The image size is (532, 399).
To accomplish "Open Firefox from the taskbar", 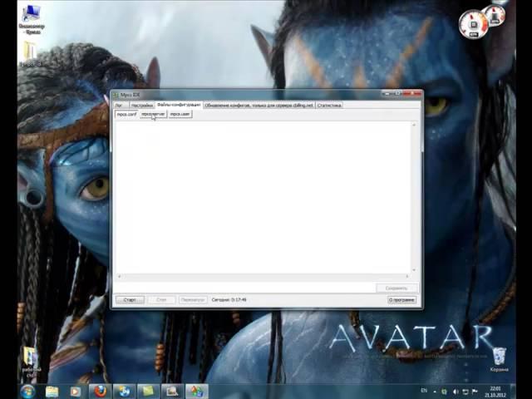I will (x=100, y=392).
